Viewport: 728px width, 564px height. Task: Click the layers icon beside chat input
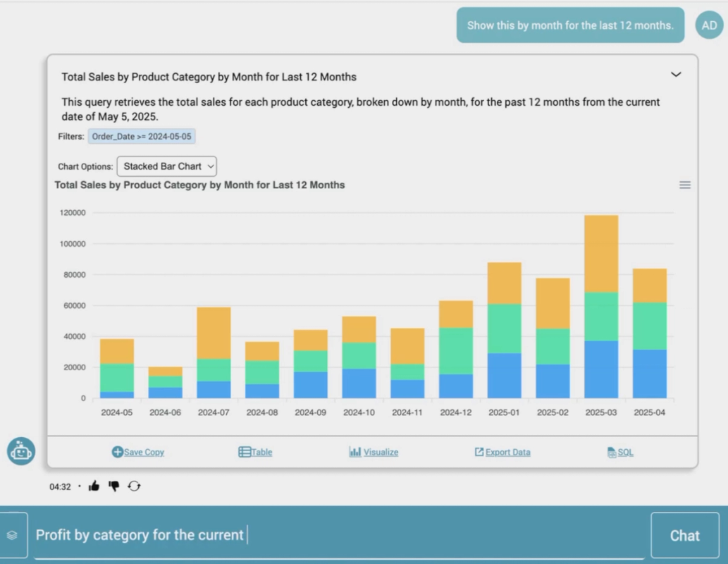13,535
